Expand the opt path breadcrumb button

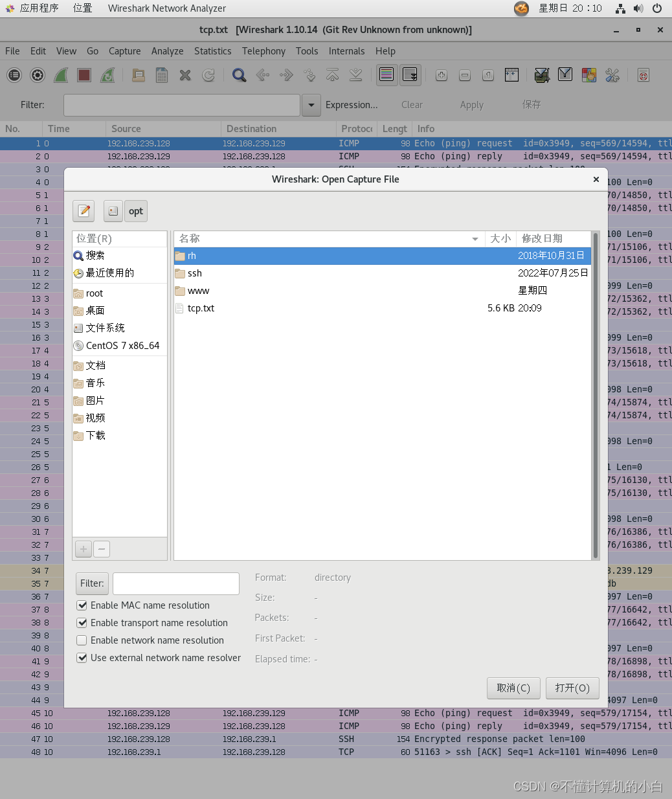(135, 210)
